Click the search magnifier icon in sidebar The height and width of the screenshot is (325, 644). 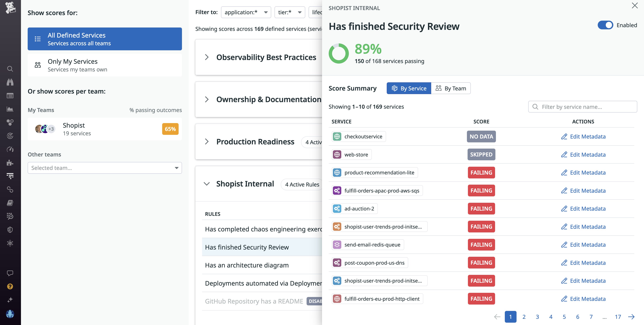[10, 69]
